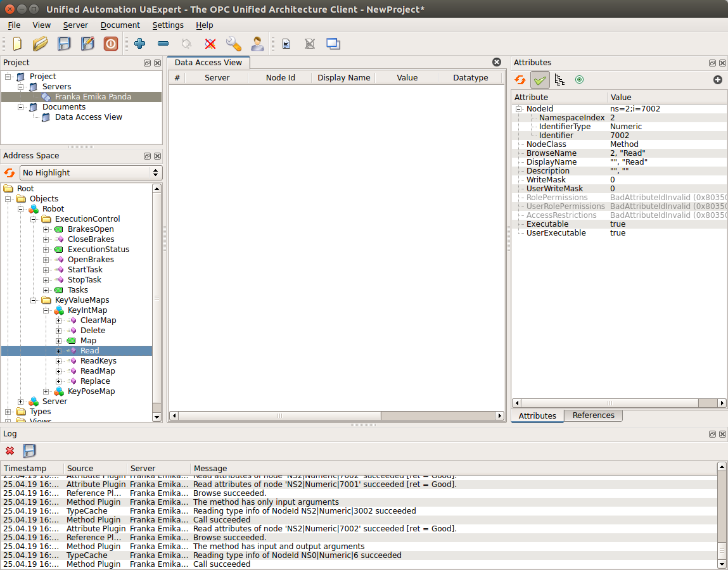Select Franka Emika Panda server entry
728x570 pixels.
coord(93,97)
